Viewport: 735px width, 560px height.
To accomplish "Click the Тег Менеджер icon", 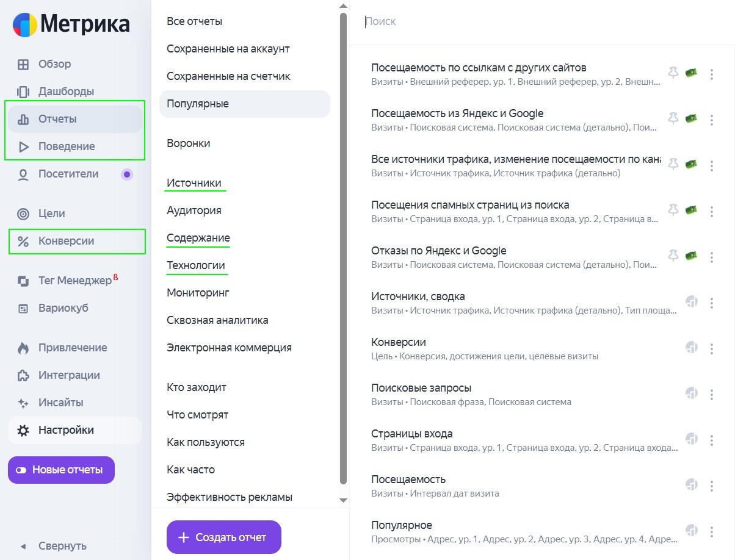I will pos(23,280).
